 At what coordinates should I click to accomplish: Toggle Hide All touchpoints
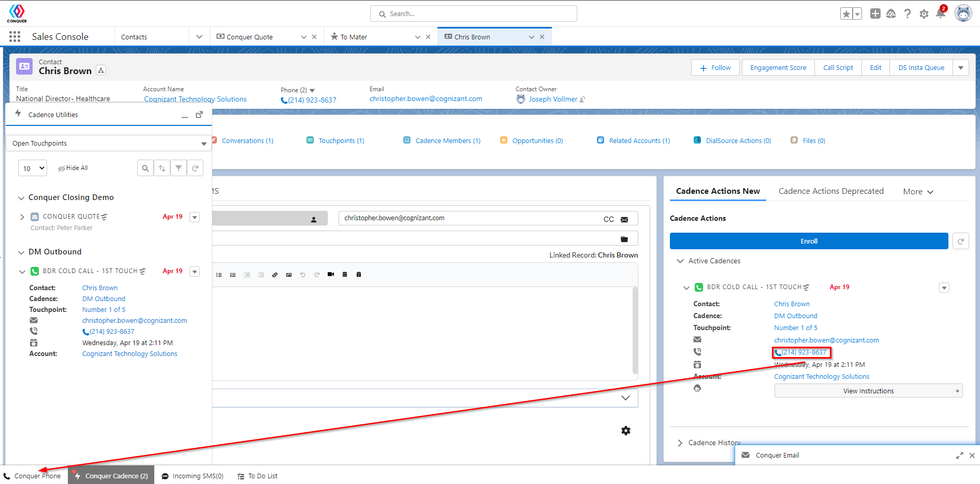pyautogui.click(x=73, y=168)
